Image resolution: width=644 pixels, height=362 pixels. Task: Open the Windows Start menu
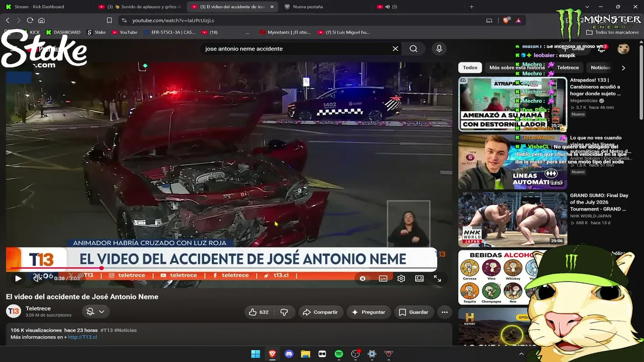[256, 354]
